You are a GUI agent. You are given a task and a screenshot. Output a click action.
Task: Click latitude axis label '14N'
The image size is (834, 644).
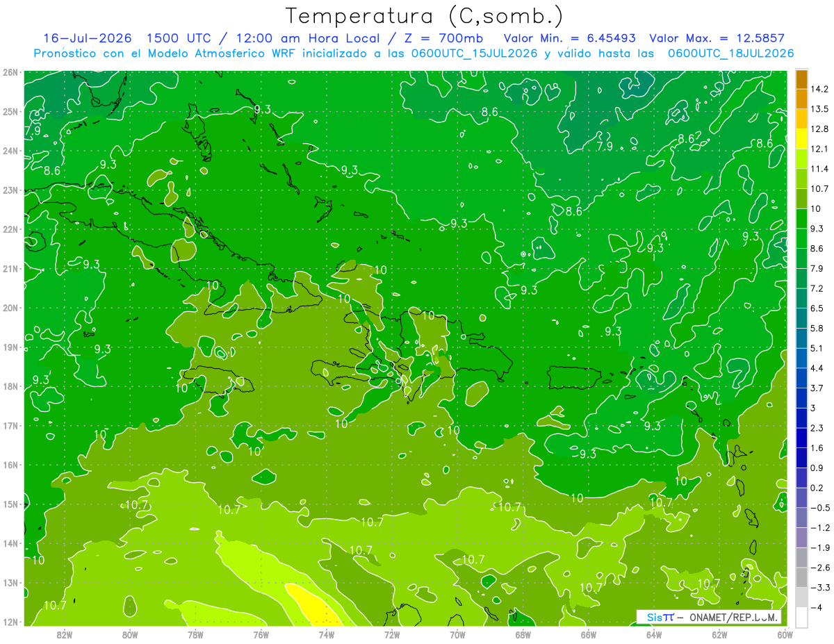11,543
